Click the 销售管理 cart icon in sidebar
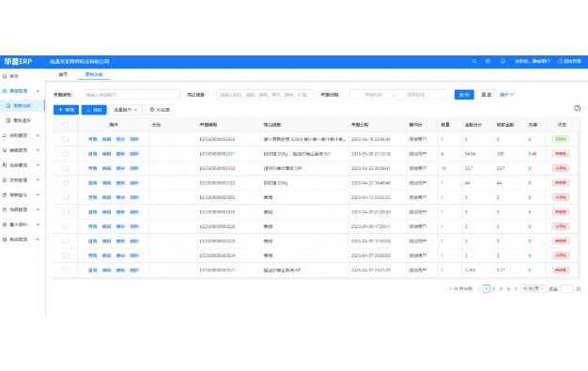 click(5, 150)
